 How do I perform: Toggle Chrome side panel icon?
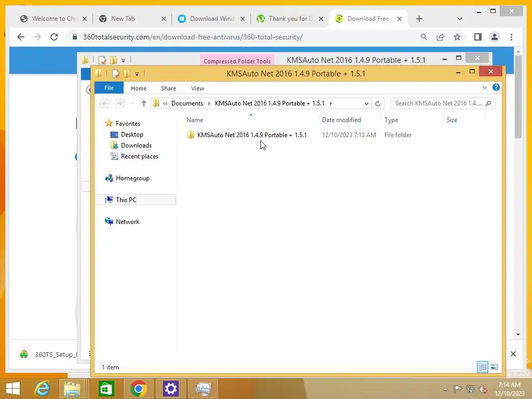pyautogui.click(x=478, y=37)
